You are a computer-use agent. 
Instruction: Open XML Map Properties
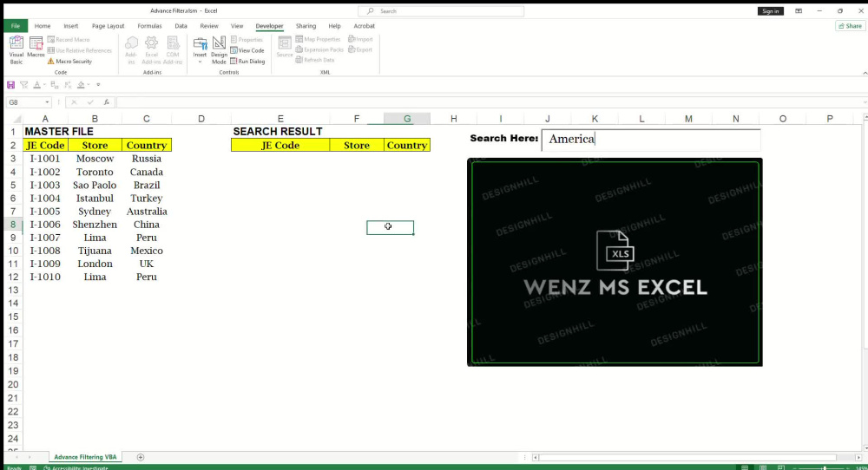pos(319,39)
